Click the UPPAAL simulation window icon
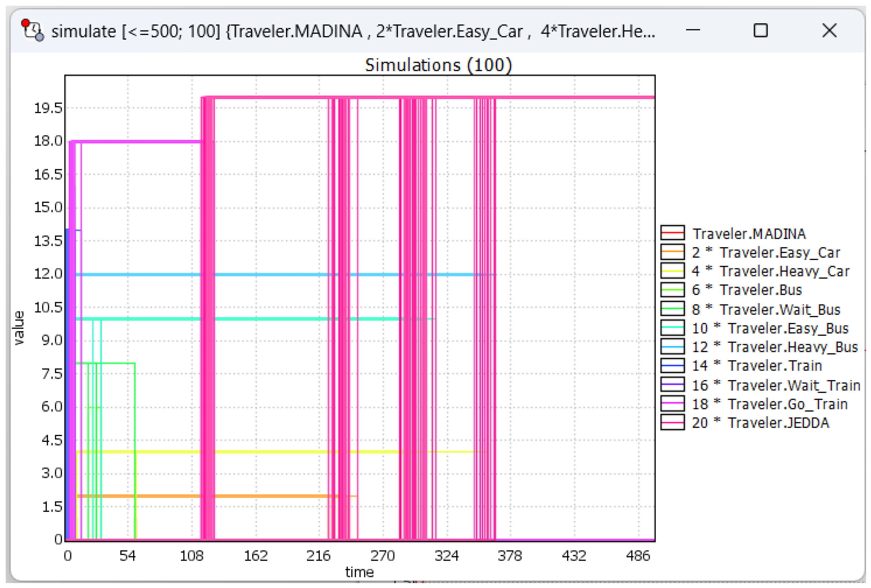Image resolution: width=871 pixels, height=588 pixels. pyautogui.click(x=33, y=30)
